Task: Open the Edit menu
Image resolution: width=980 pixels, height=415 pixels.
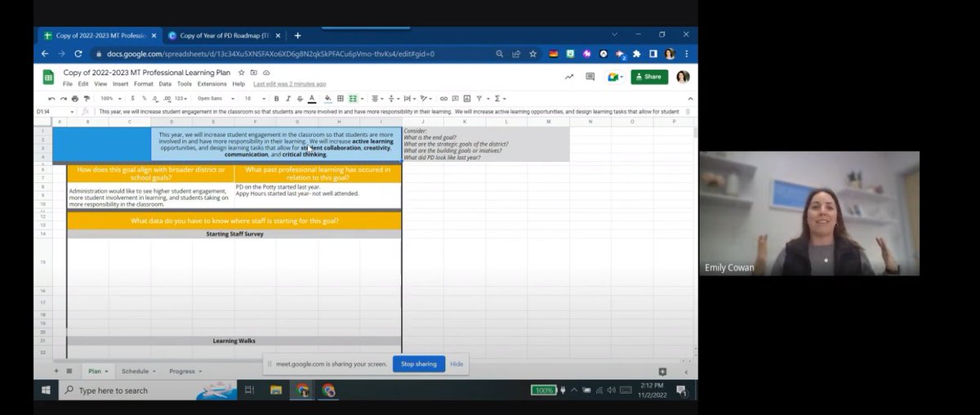Action: 83,83
